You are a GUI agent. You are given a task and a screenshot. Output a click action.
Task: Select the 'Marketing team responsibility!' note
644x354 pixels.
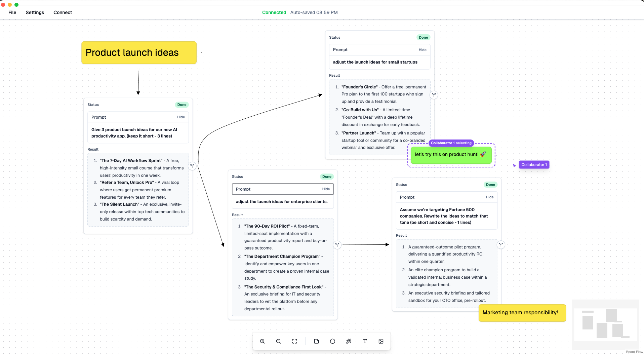(522, 313)
